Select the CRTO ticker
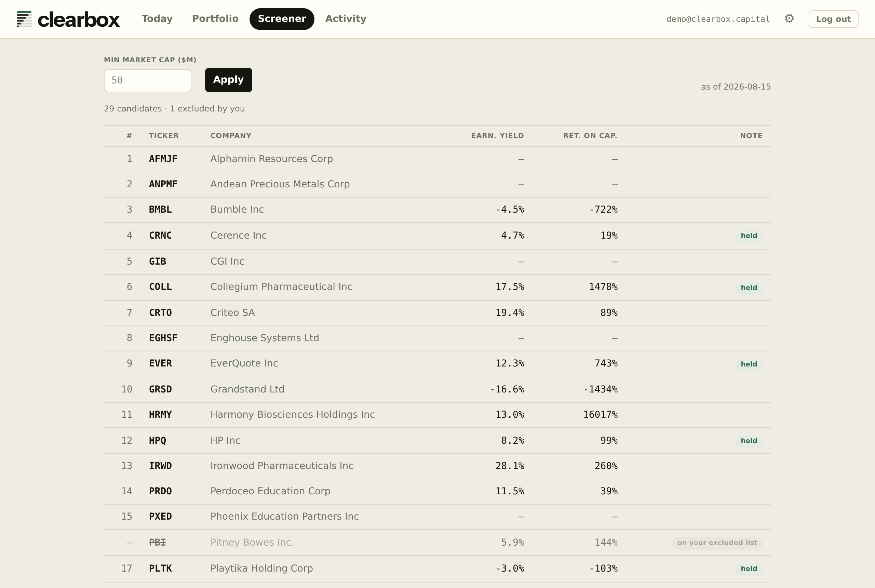 click(160, 313)
